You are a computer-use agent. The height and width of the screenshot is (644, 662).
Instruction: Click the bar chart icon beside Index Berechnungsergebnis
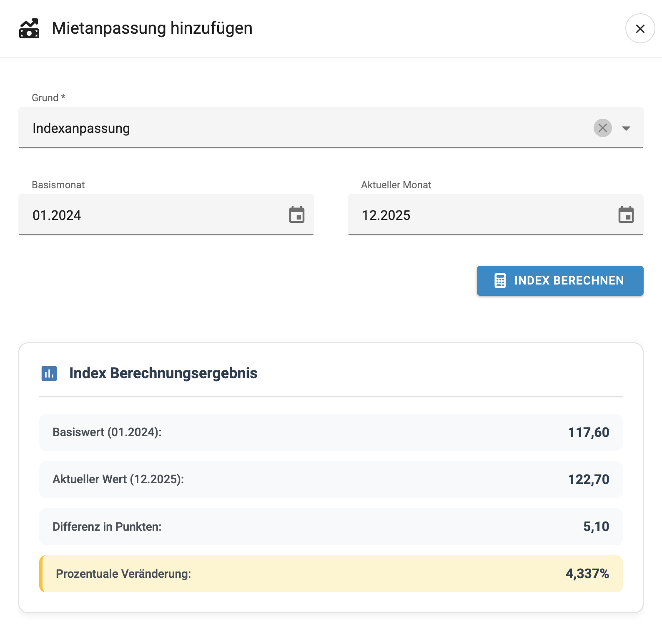point(49,373)
